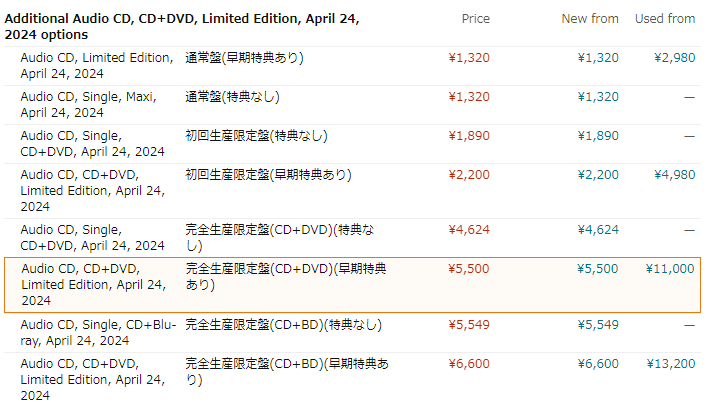View used offers at ¥13,200
715x410 pixels.
[x=671, y=363]
